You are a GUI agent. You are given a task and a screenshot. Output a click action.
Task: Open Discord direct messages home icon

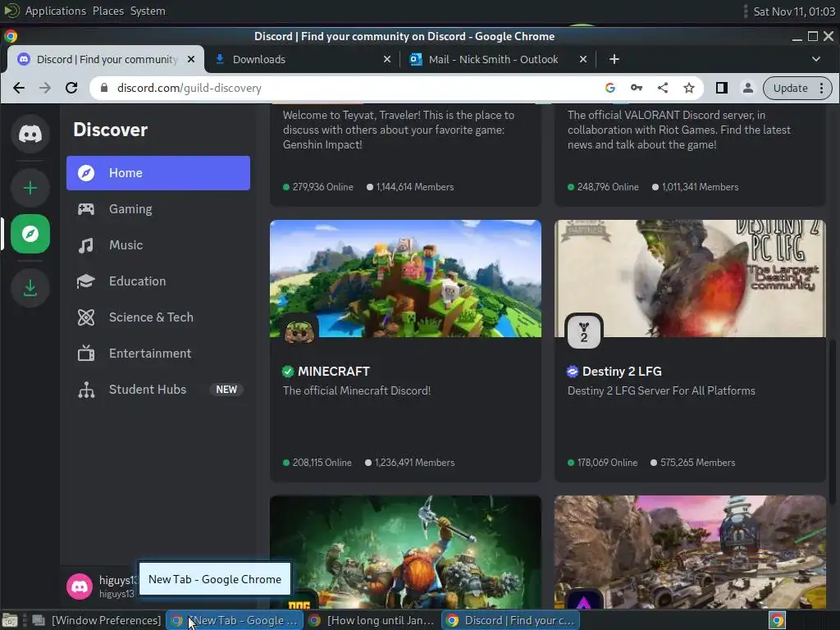(x=30, y=134)
